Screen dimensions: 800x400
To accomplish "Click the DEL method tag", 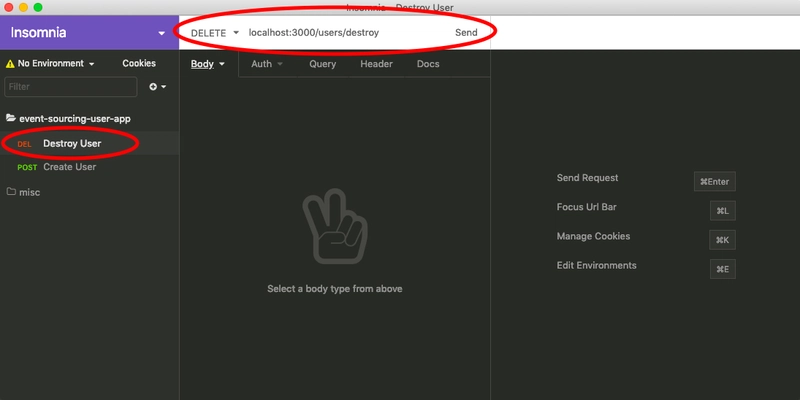I will point(24,144).
